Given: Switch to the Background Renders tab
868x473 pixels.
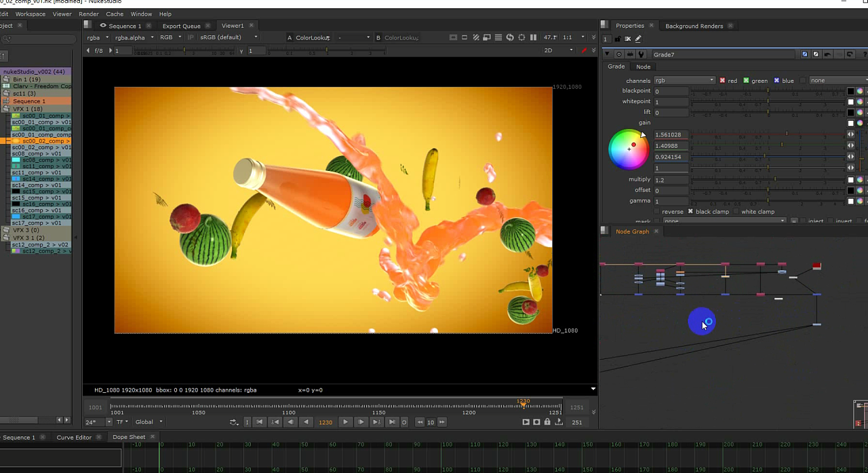Looking at the screenshot, I should [x=694, y=26].
